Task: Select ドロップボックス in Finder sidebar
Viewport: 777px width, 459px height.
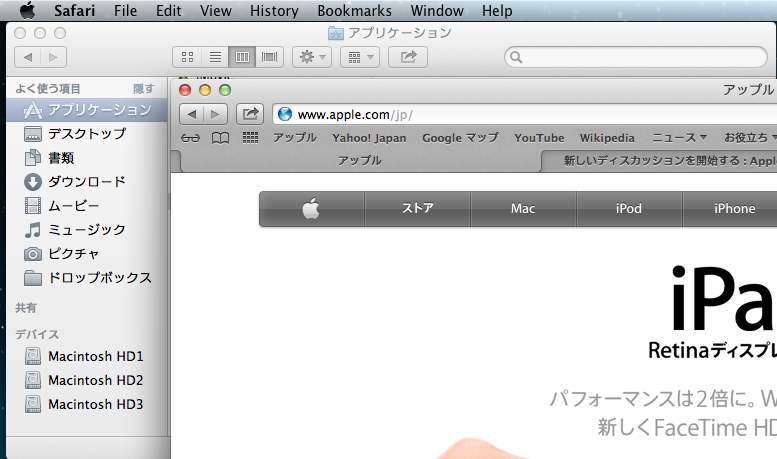Action: [87, 278]
